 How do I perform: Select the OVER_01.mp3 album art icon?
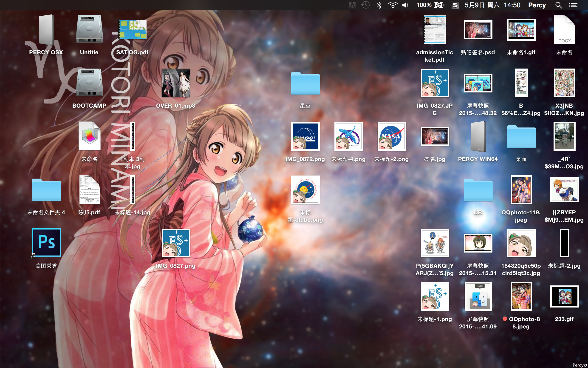176,83
